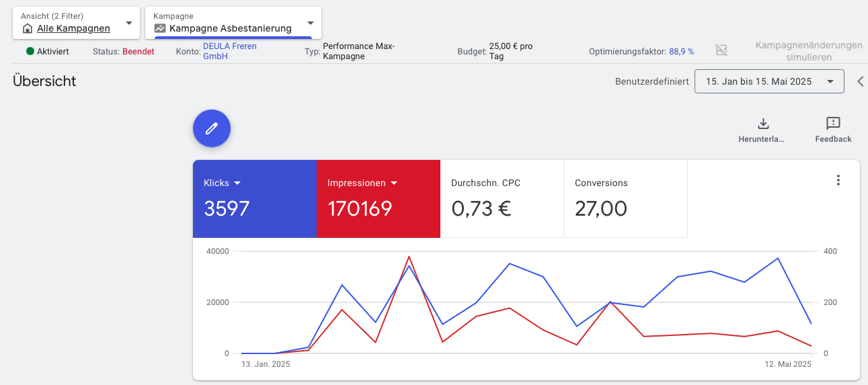868x385 pixels.
Task: Click the 88,9 % Optimierungsfaktor link
Action: point(681,51)
